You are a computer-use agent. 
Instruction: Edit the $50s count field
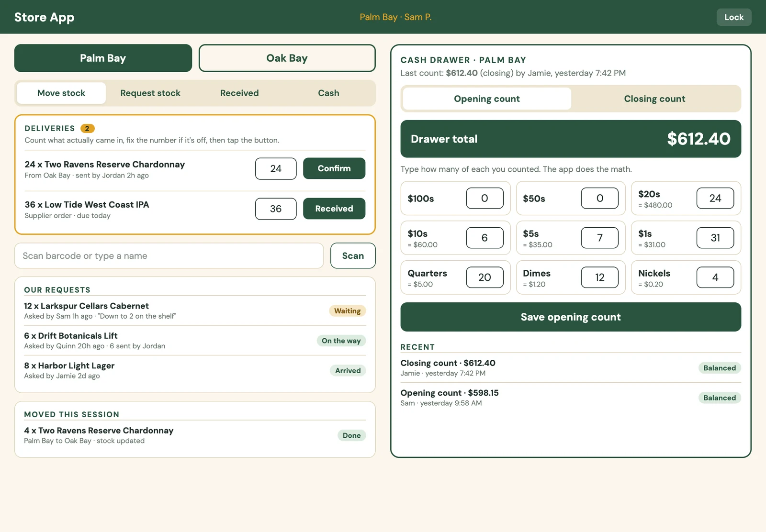[x=600, y=198]
